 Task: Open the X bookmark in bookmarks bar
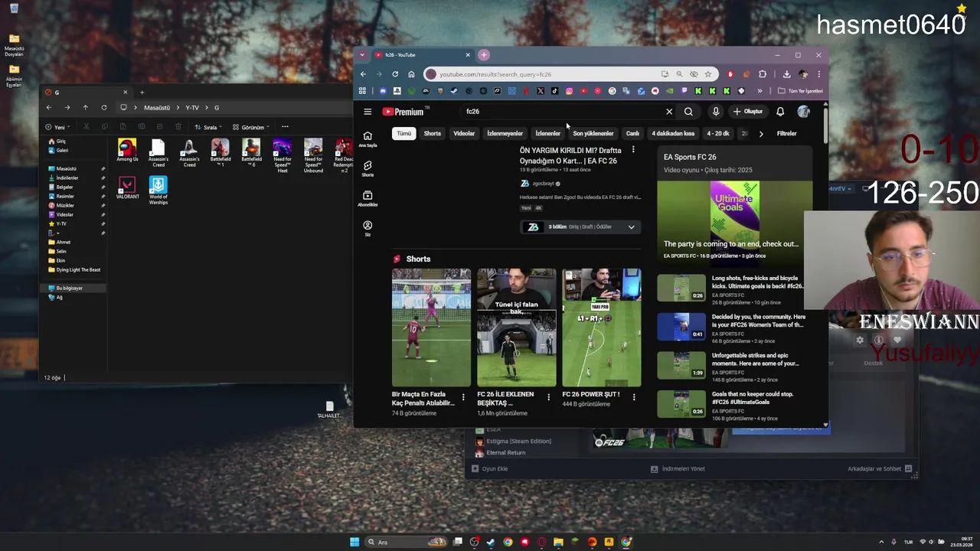tap(541, 91)
